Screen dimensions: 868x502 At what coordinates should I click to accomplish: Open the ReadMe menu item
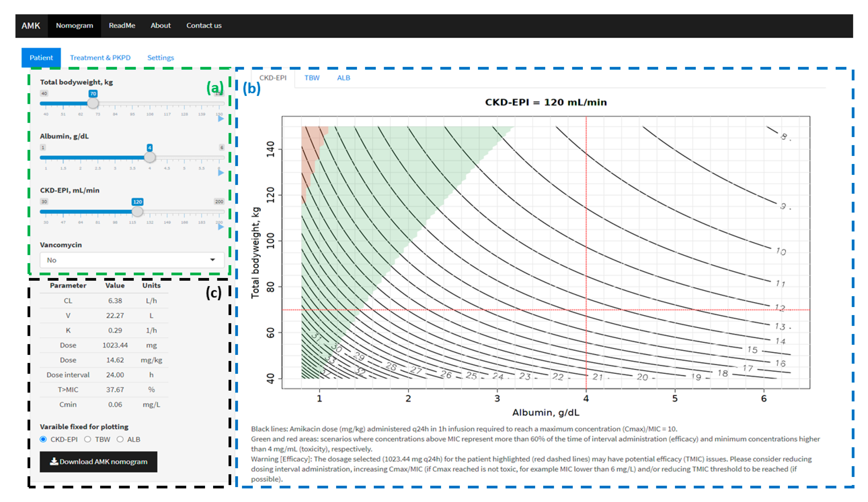point(122,26)
